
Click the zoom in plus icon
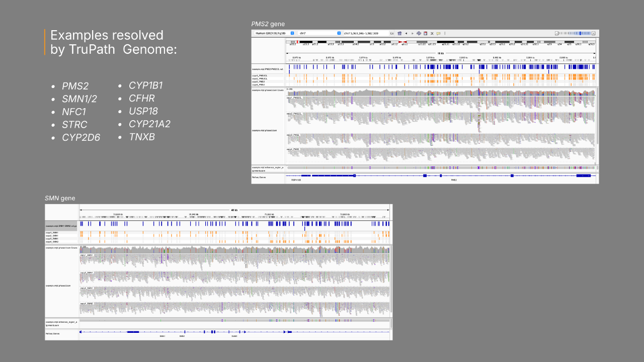pos(594,33)
